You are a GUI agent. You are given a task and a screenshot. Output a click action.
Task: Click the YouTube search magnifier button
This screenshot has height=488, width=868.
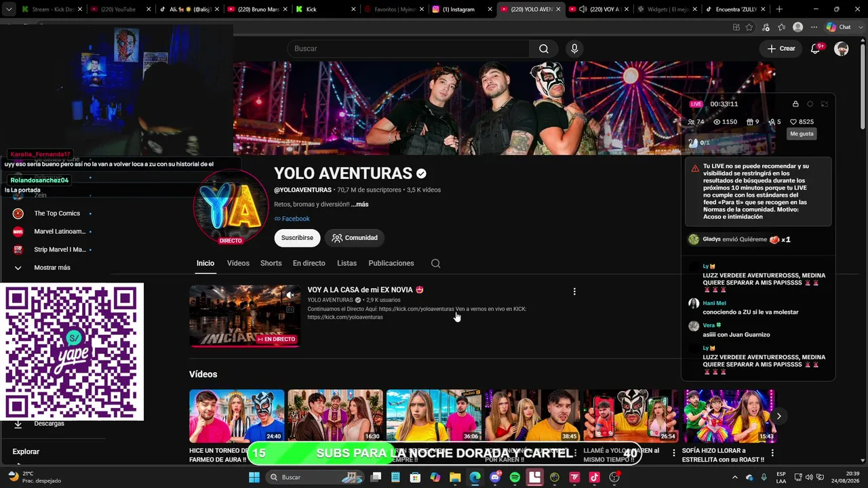coord(544,49)
